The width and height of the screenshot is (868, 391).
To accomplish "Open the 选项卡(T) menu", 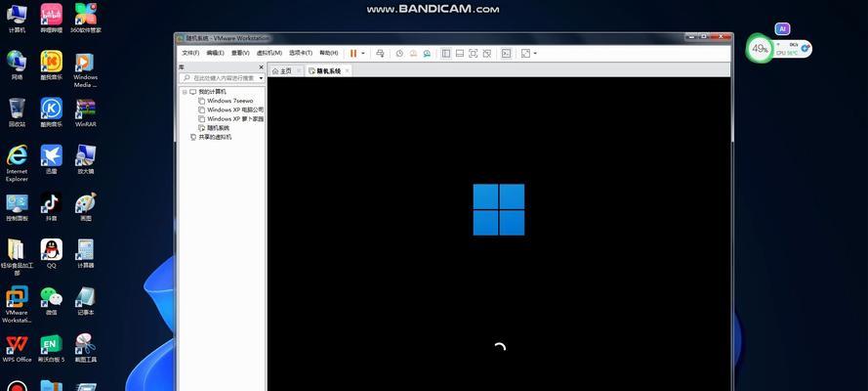I will (x=301, y=53).
